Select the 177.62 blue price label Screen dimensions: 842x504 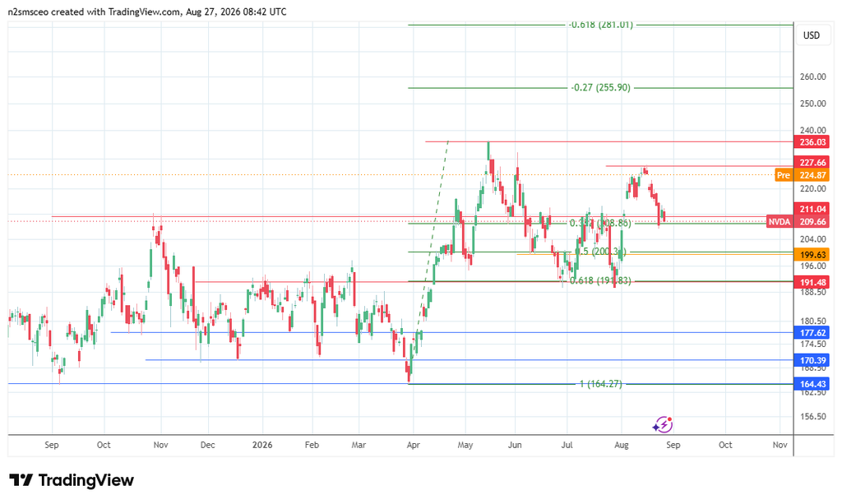[x=812, y=333]
